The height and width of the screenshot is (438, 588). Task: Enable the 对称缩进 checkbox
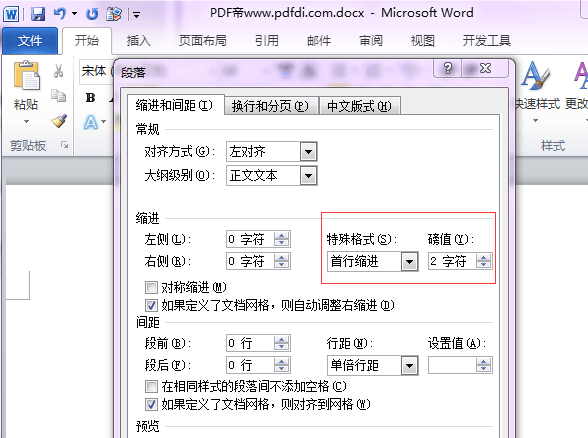point(151,288)
